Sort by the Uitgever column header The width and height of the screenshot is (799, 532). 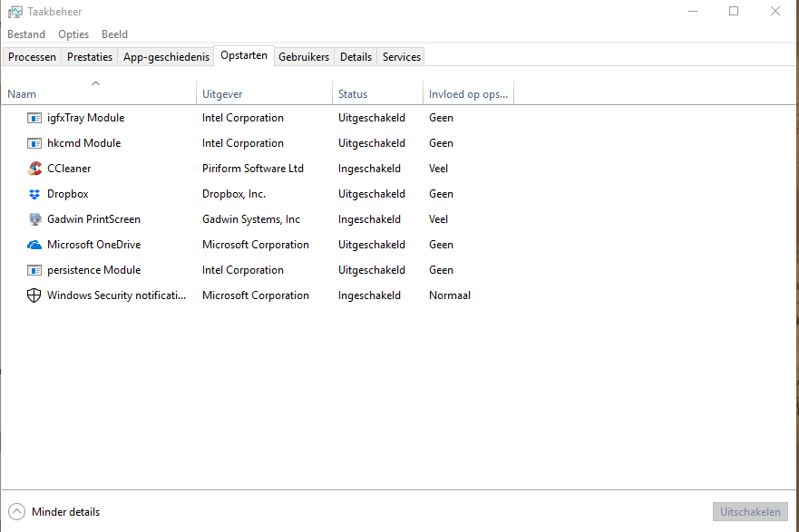[x=264, y=92]
